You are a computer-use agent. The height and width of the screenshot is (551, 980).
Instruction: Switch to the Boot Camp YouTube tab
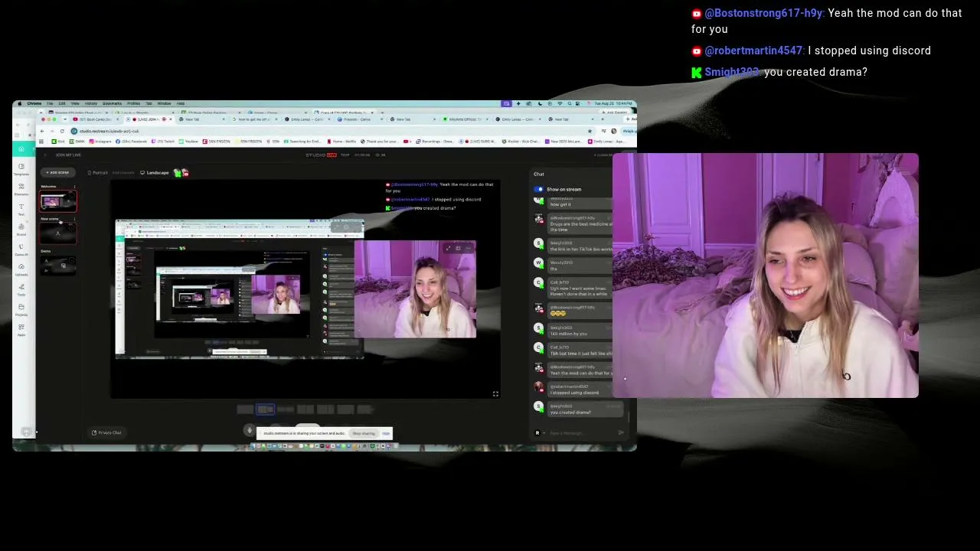(96, 119)
